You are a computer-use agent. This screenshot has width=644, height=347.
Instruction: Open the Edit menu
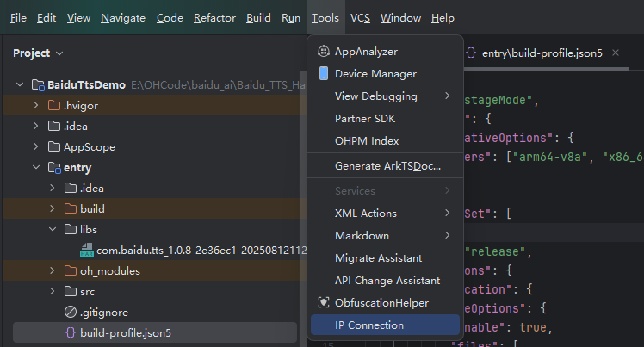[46, 18]
